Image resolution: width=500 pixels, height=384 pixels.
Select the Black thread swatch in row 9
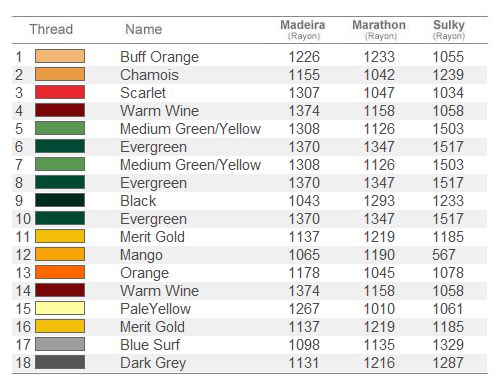tap(60, 200)
